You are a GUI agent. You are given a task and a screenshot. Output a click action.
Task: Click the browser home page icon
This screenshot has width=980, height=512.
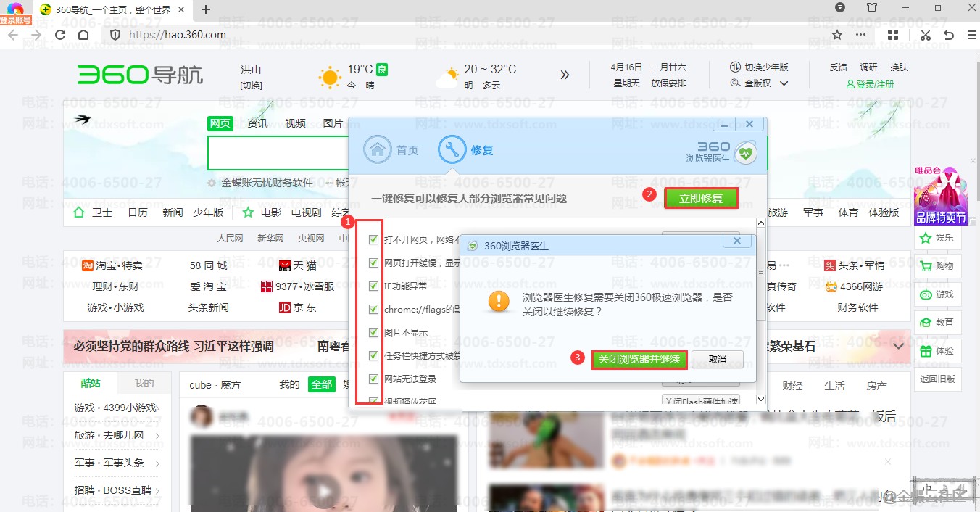point(83,35)
